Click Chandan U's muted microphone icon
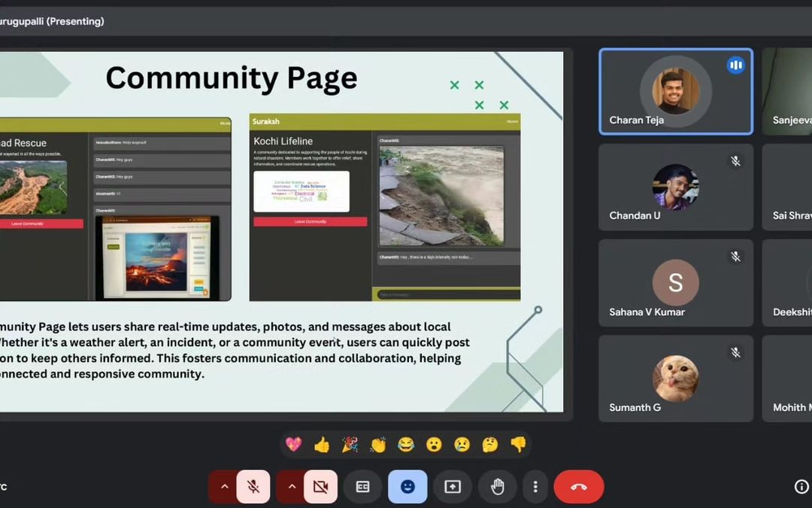 coord(735,161)
